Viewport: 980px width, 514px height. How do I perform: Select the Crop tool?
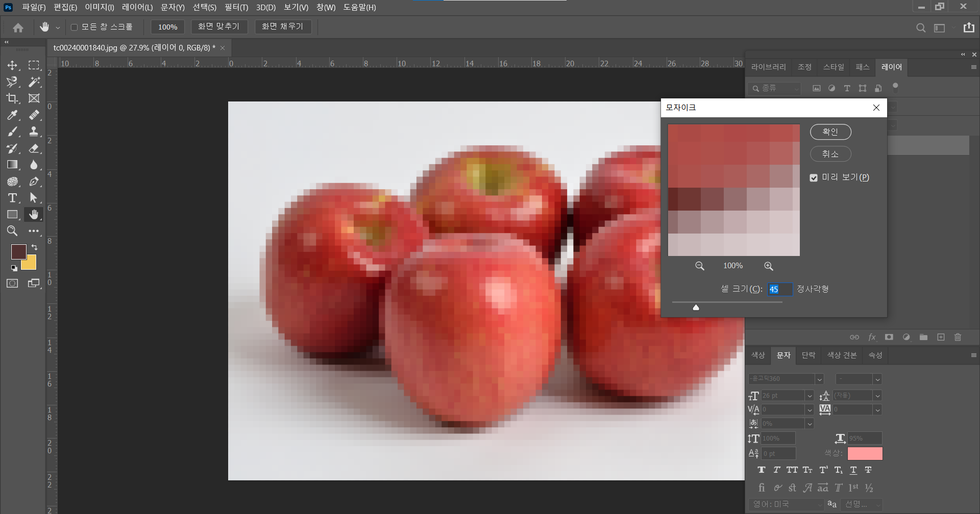(x=12, y=98)
